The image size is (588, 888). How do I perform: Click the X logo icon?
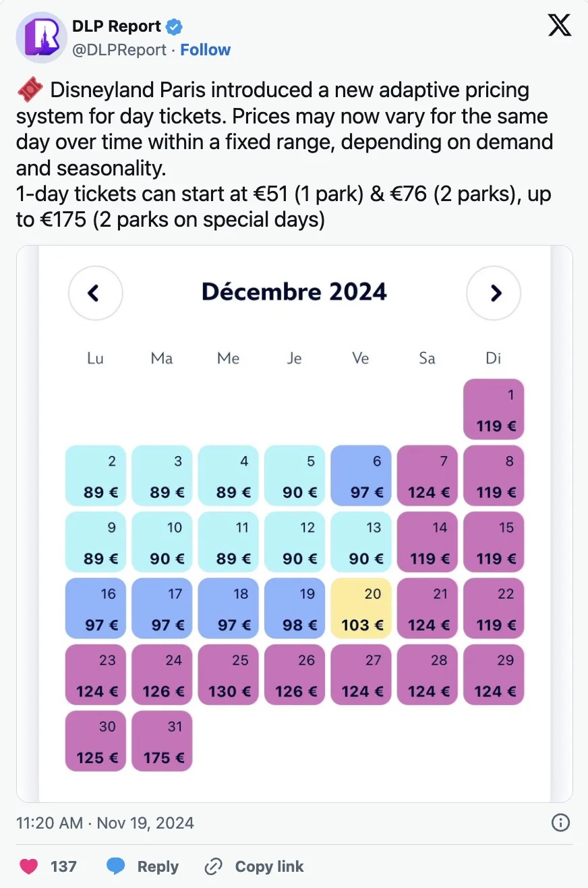tap(559, 26)
